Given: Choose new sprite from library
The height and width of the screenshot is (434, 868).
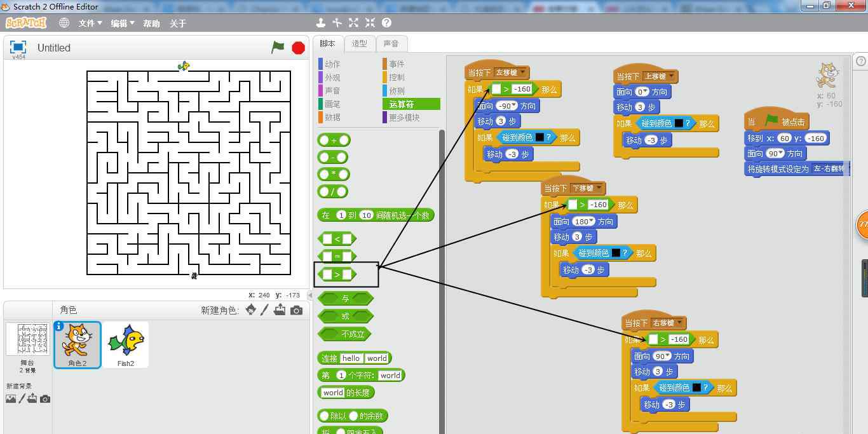Looking at the screenshot, I should pyautogui.click(x=251, y=309).
